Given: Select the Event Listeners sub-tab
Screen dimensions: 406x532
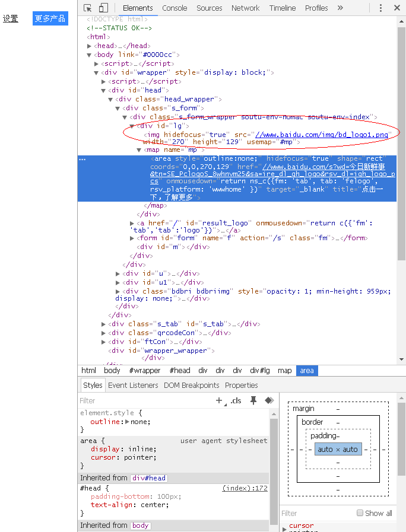Looking at the screenshot, I should (x=133, y=386).
